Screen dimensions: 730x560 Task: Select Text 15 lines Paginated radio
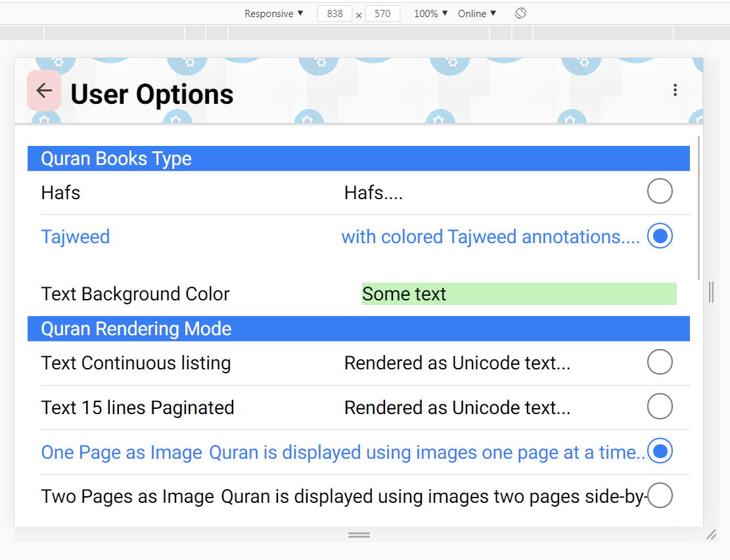[x=660, y=407]
